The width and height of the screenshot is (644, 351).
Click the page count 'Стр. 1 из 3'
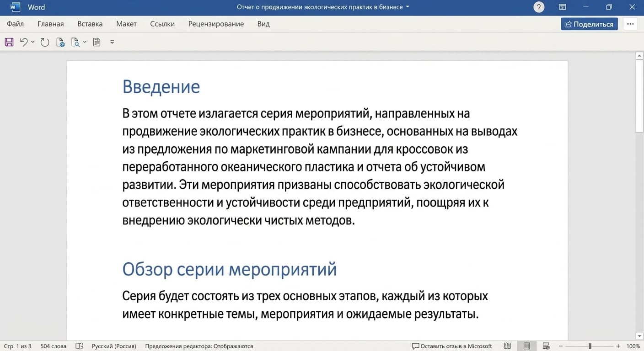pos(18,346)
